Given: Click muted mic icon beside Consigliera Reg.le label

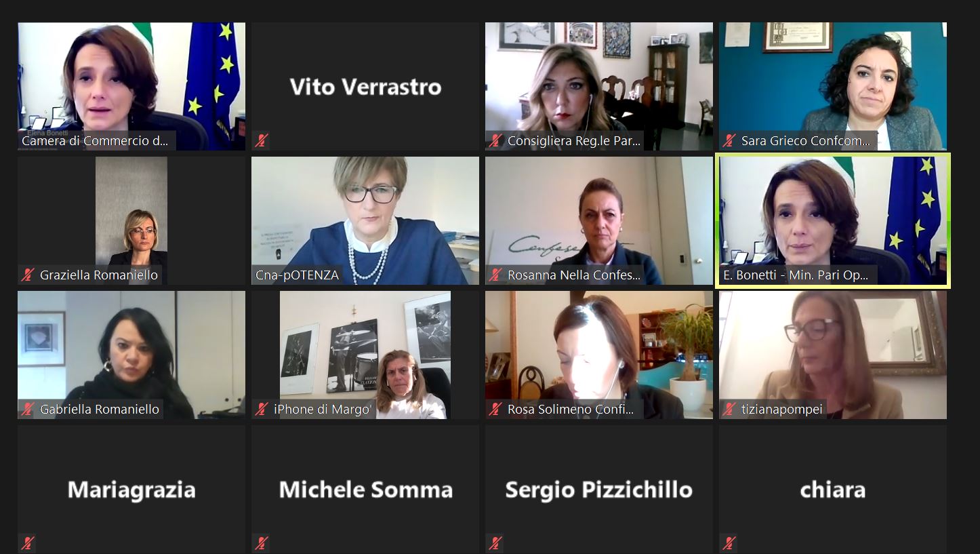Looking at the screenshot, I should click(495, 140).
